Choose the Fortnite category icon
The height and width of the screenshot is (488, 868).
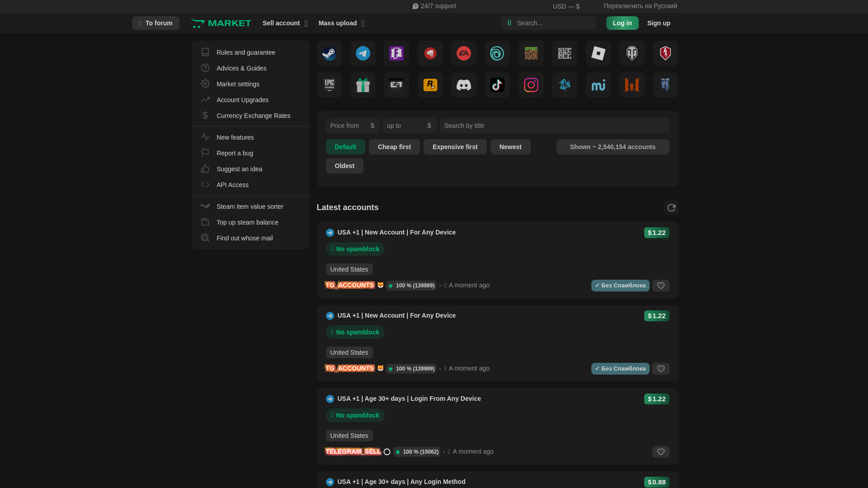[396, 53]
